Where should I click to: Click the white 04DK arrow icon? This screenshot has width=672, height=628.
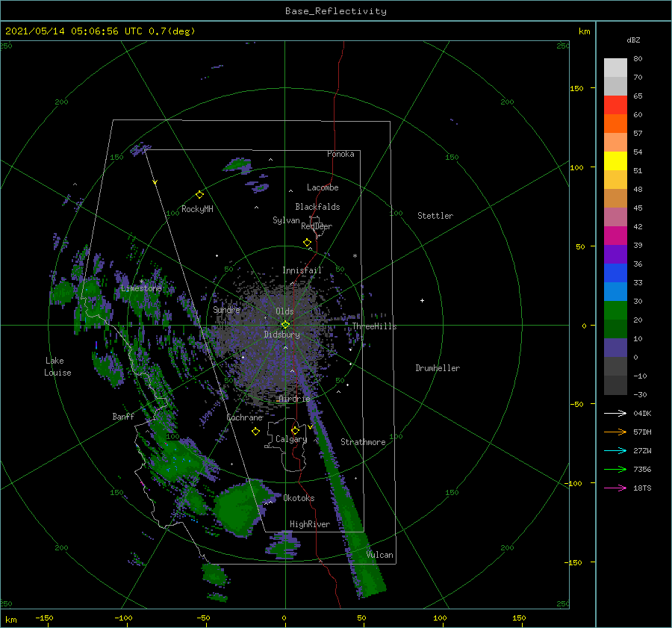tap(615, 413)
